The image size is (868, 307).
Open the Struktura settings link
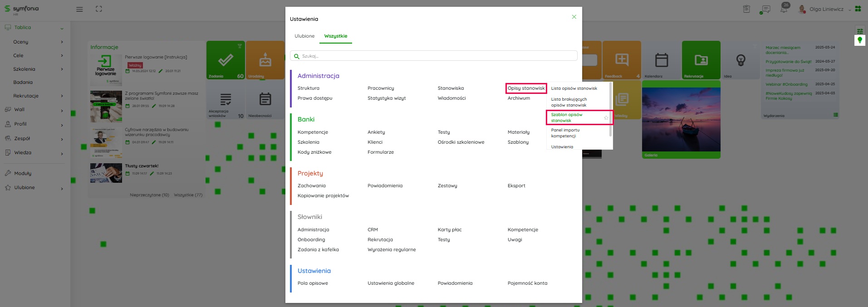[x=309, y=88]
